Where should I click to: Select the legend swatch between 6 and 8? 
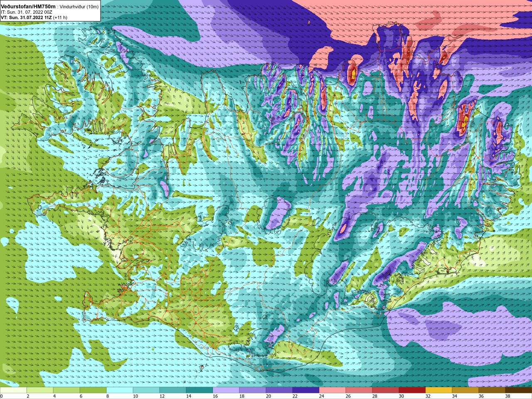tap(93, 390)
